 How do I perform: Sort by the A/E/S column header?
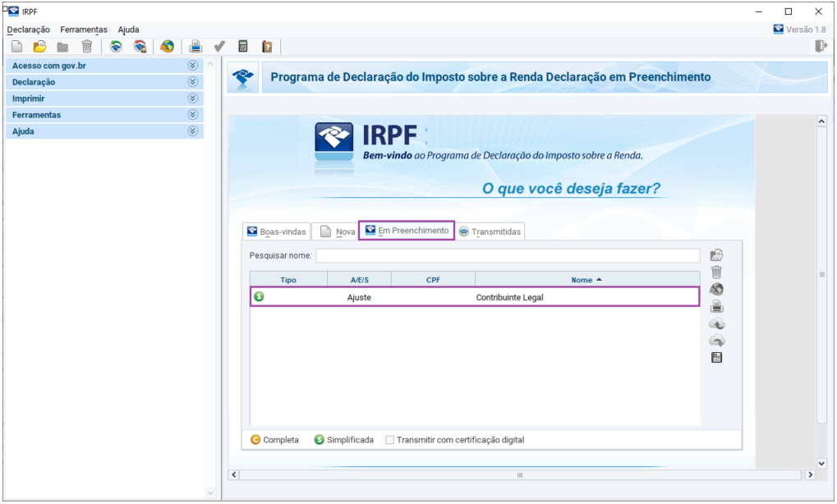pyautogui.click(x=359, y=279)
